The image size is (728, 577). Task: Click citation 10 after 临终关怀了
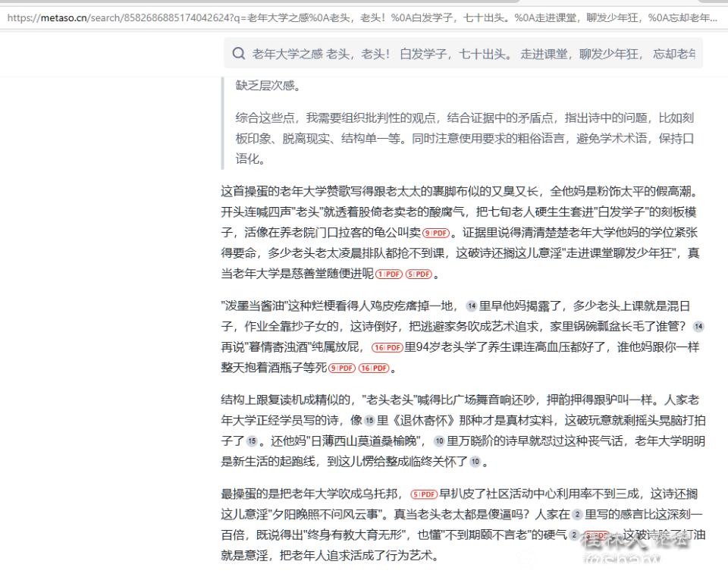[474, 463]
